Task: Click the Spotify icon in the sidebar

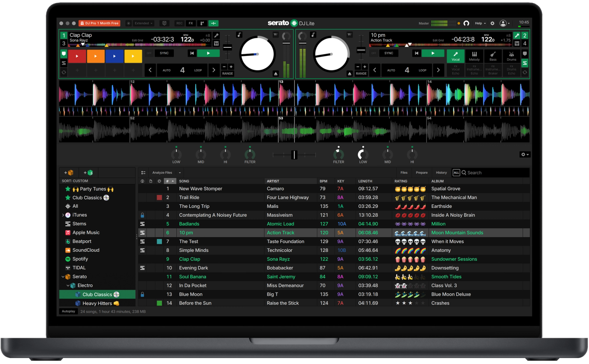Action: [x=68, y=259]
